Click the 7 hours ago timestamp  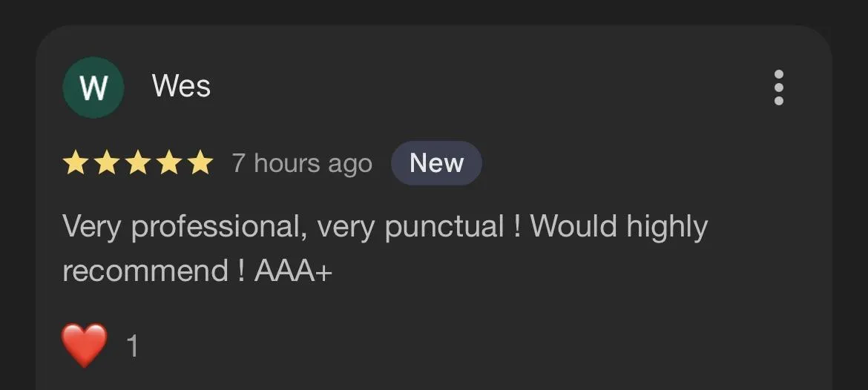pyautogui.click(x=302, y=165)
